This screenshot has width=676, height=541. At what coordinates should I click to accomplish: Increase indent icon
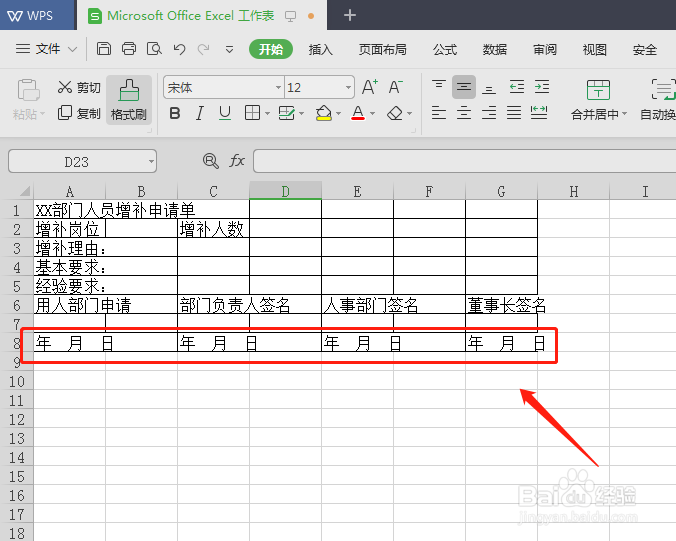pyautogui.click(x=542, y=87)
